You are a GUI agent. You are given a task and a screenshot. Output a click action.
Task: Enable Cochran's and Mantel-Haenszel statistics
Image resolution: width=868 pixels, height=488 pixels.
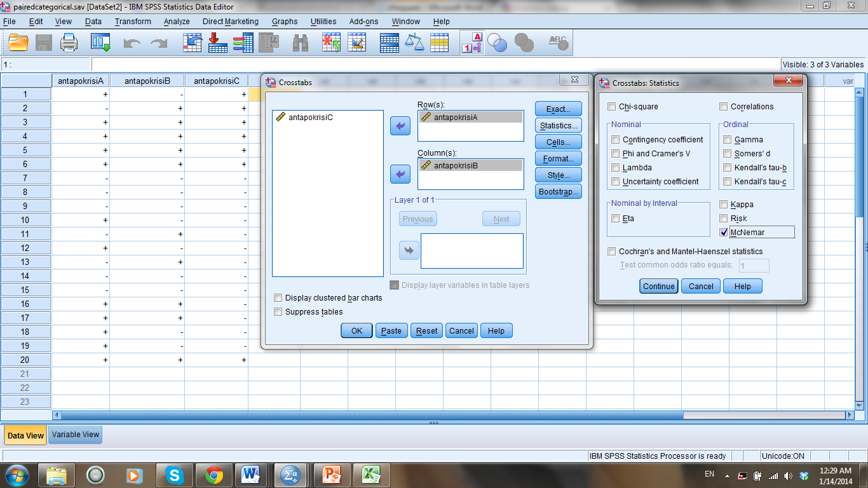point(612,252)
